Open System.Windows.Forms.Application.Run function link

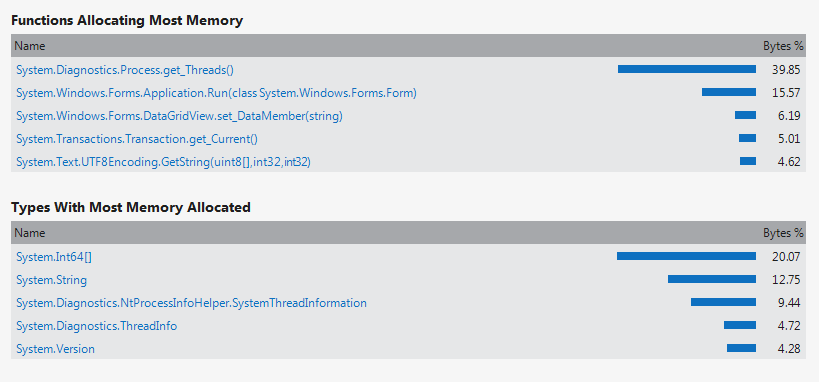[216, 92]
